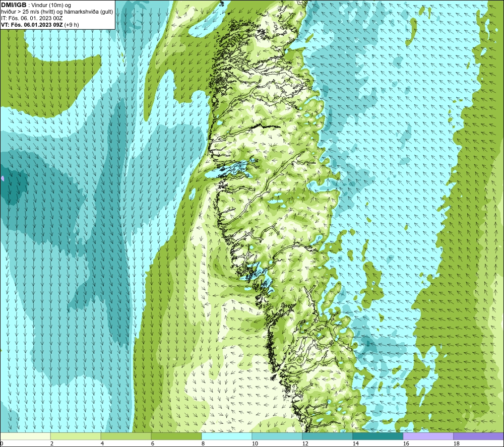Viewport: 504px width, 447px height.
Task: Click the 'IT: Fös. 06. 01. 2023 00Z' line
Action: (x=32, y=18)
